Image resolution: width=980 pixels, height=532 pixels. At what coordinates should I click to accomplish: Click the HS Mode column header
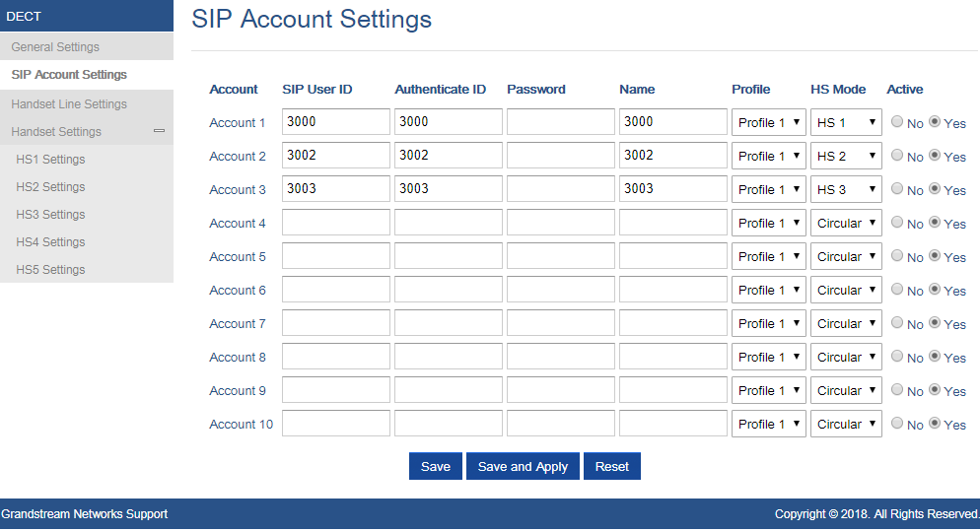coord(838,90)
